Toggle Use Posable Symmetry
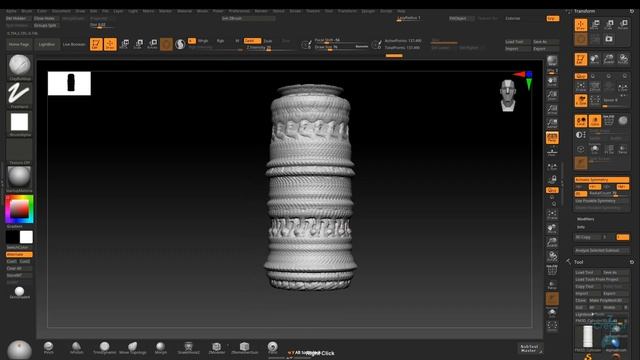This screenshot has height=360, width=640. coord(602,201)
